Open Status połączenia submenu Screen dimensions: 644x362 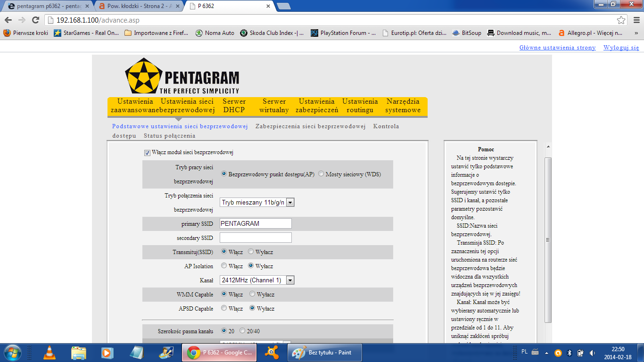tap(170, 136)
